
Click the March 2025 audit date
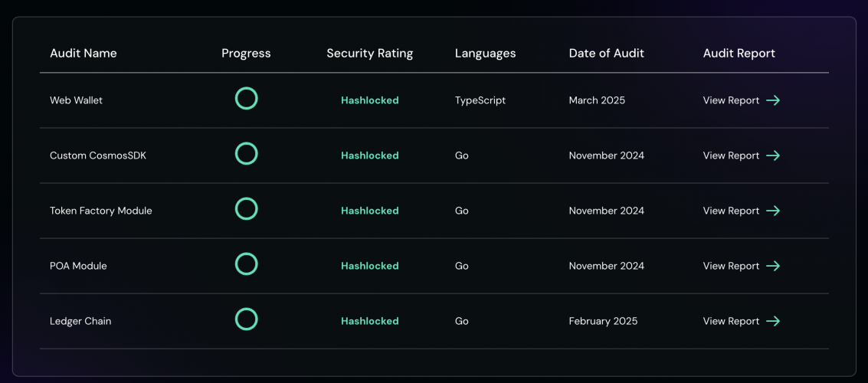pyautogui.click(x=597, y=100)
